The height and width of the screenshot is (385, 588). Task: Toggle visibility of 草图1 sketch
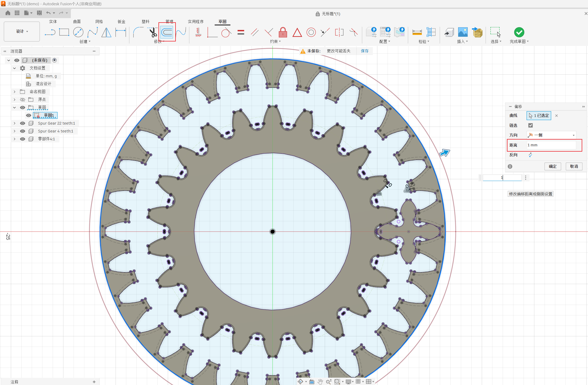coord(28,115)
